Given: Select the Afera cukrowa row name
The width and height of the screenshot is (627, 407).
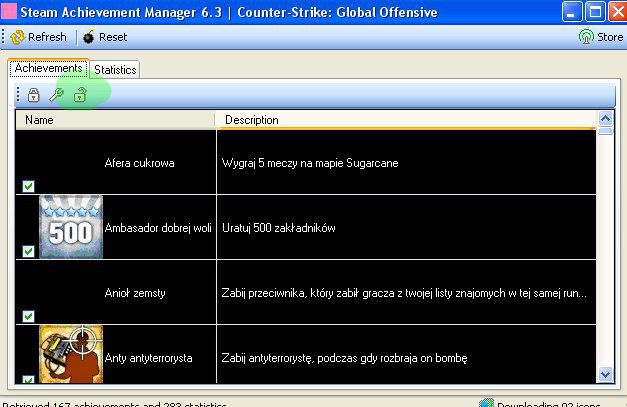Looking at the screenshot, I should click(140, 163).
